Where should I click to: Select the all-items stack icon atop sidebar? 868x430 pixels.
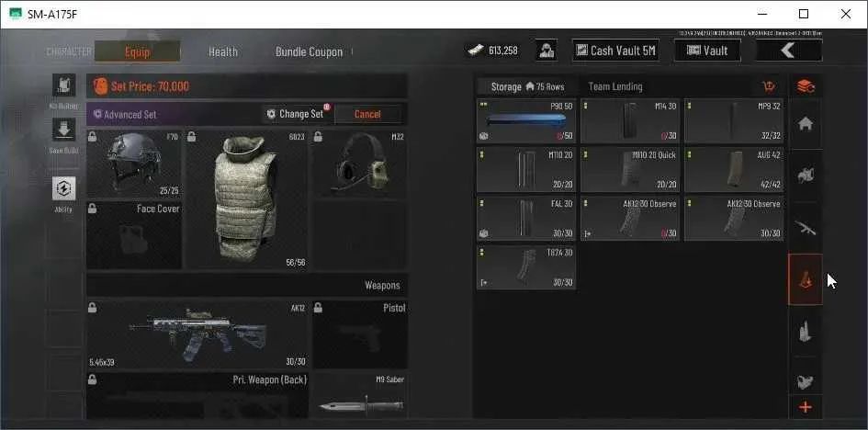[x=806, y=86]
